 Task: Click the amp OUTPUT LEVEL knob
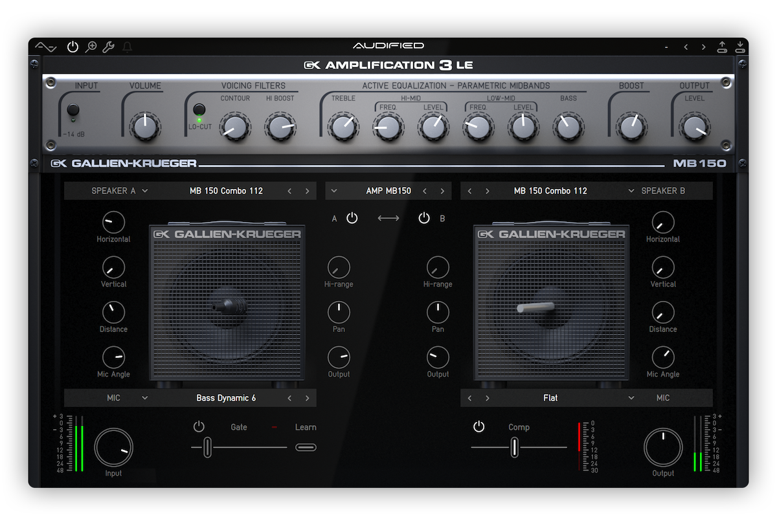coord(694,126)
